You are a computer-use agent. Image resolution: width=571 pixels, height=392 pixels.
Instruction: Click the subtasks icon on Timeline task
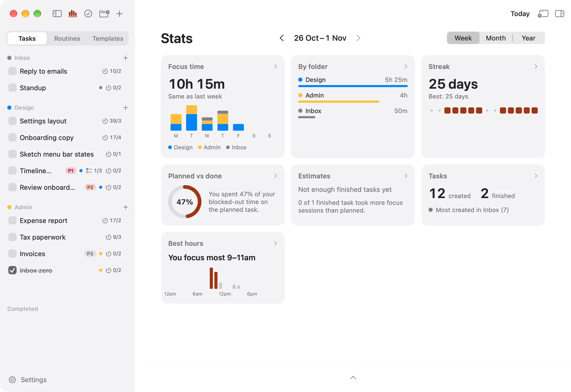[x=89, y=171]
